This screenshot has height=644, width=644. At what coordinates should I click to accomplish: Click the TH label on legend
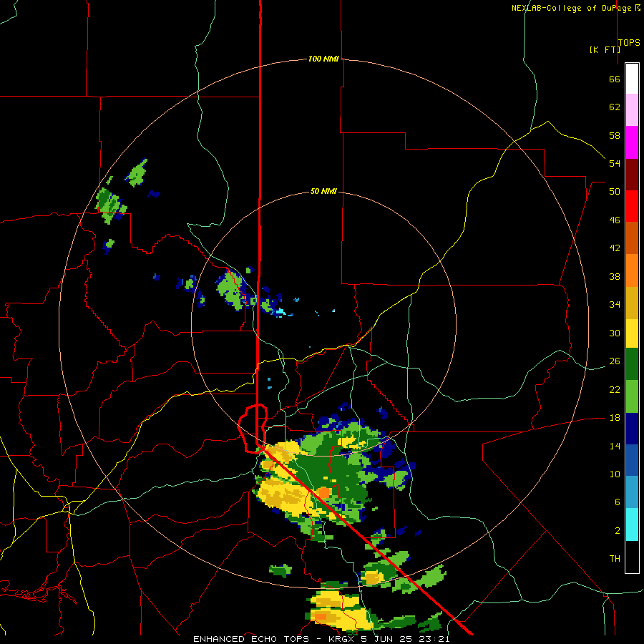click(x=615, y=559)
